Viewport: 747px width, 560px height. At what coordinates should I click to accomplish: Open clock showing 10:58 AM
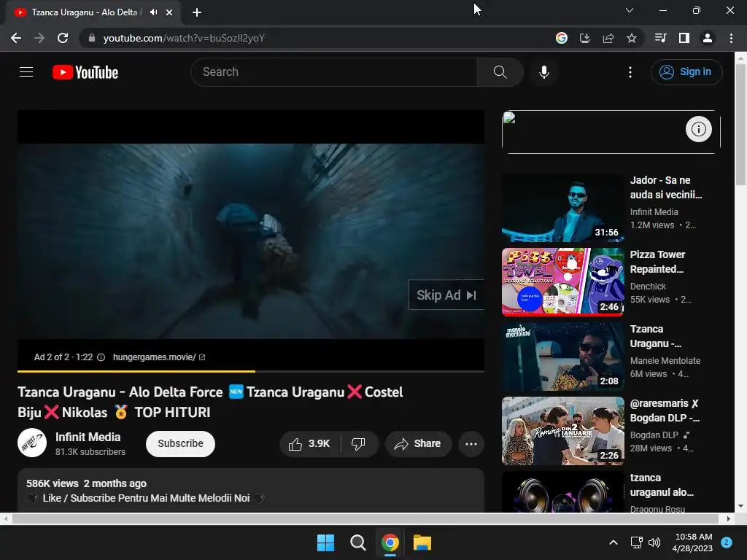694,542
